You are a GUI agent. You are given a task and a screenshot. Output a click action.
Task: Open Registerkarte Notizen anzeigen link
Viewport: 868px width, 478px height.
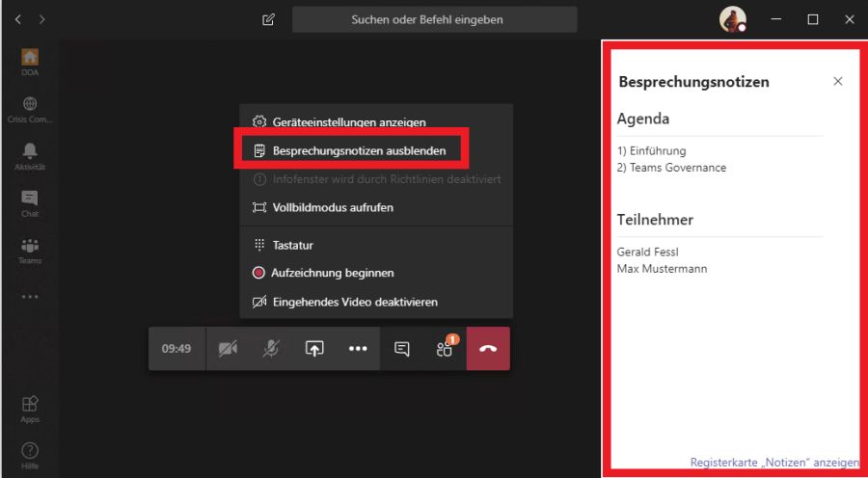774,462
